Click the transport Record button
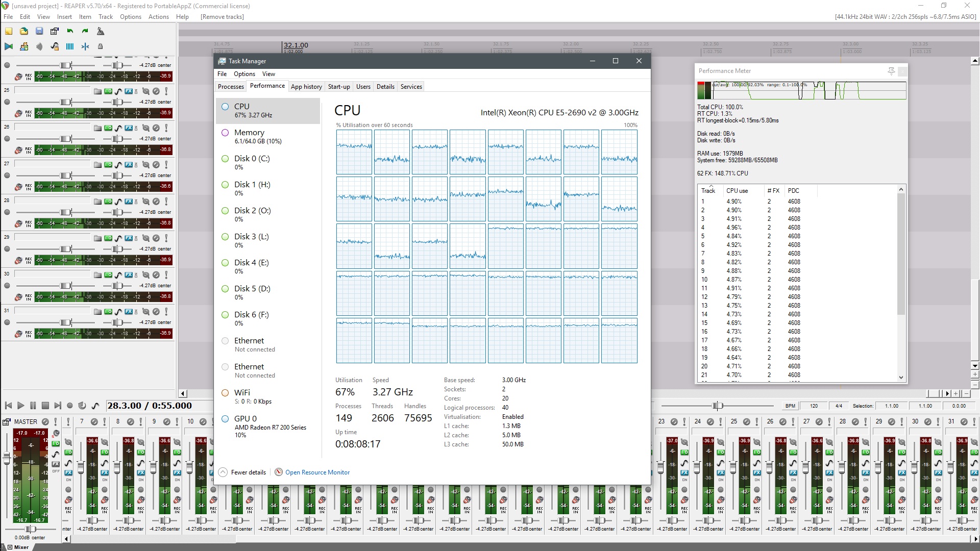This screenshot has width=980, height=551. 70,406
